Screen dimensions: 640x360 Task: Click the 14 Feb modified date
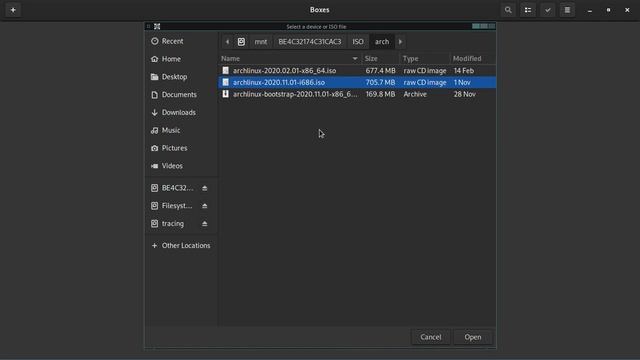pos(464,71)
